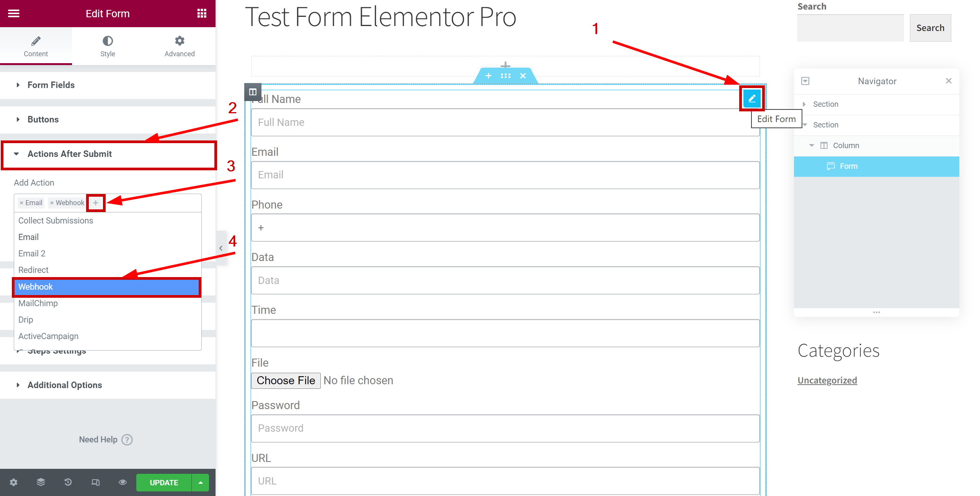Toggle the Actions After Submit section

pos(70,154)
